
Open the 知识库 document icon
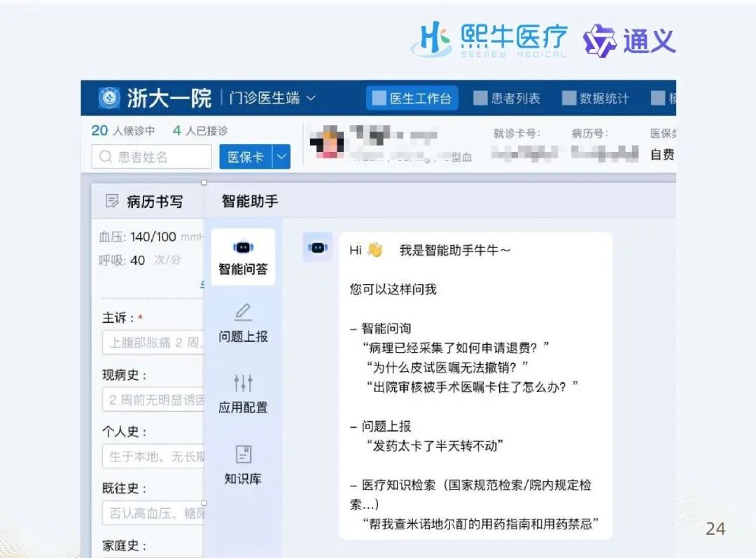coord(243,454)
